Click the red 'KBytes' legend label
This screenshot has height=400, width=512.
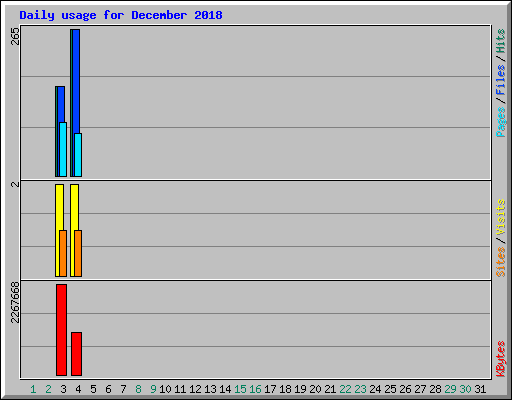coord(501,359)
